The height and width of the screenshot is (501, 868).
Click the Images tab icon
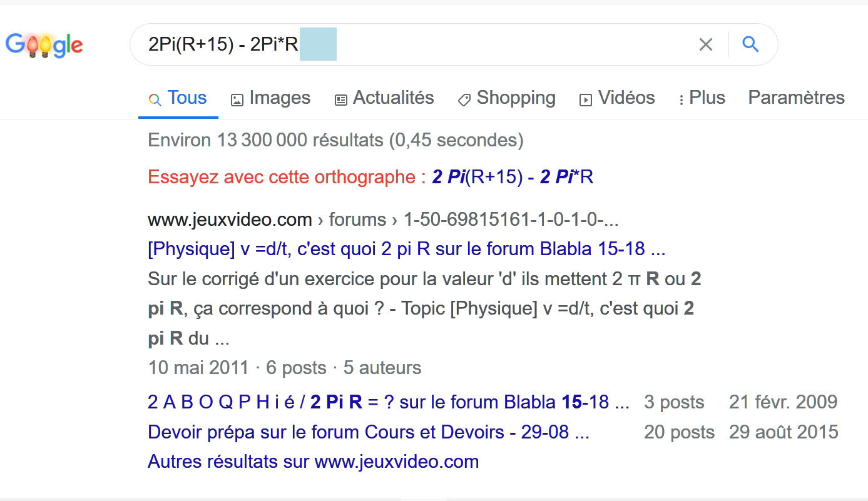tap(237, 99)
